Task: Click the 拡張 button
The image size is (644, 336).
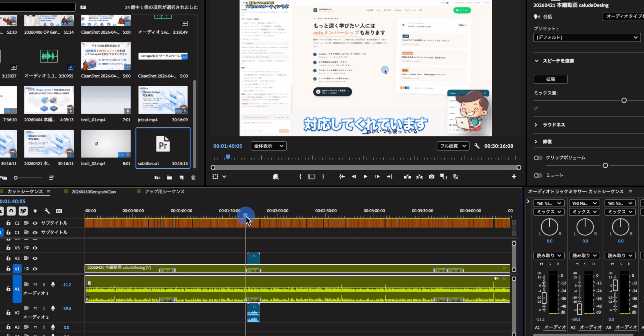Action: 550,79
